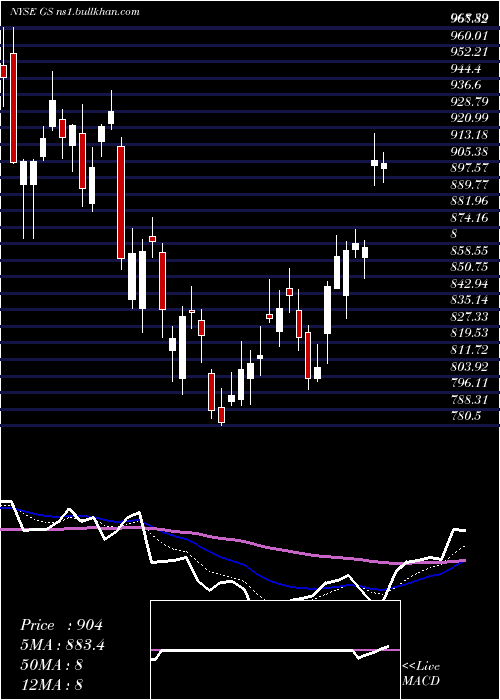This screenshot has height=700, width=500.
Task: Select the 905.38 price axis label
Action: click(469, 152)
